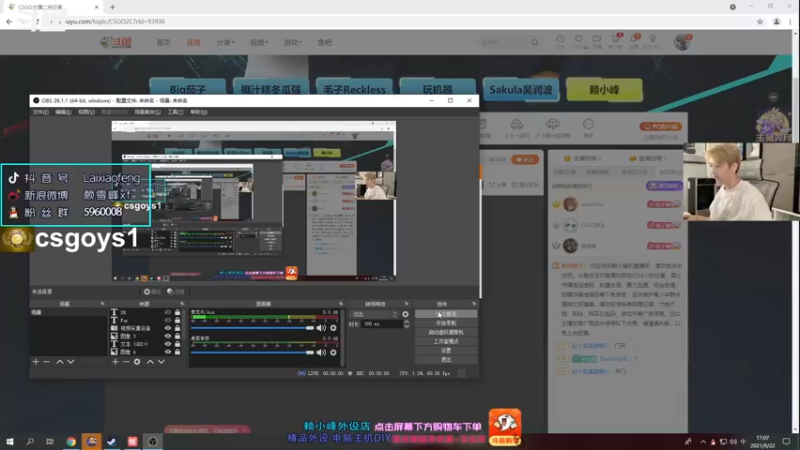Open OBS 文件(F) menu
The width and height of the screenshot is (800, 450).
coord(40,112)
